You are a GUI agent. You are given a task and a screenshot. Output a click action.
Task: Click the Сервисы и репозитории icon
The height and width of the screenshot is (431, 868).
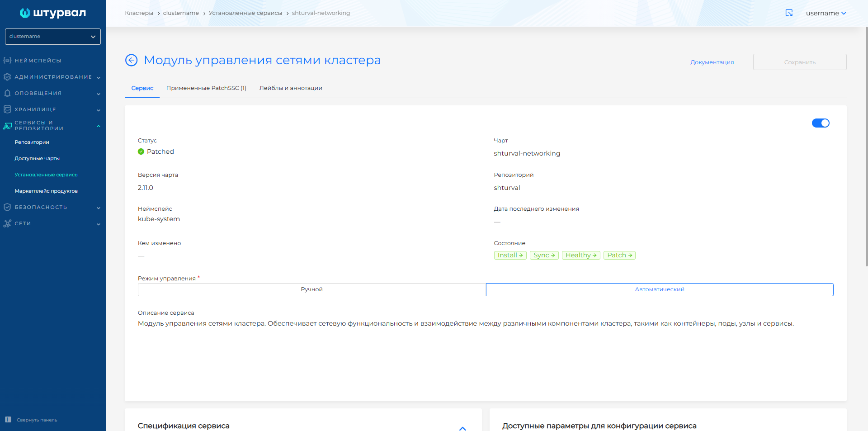point(7,125)
